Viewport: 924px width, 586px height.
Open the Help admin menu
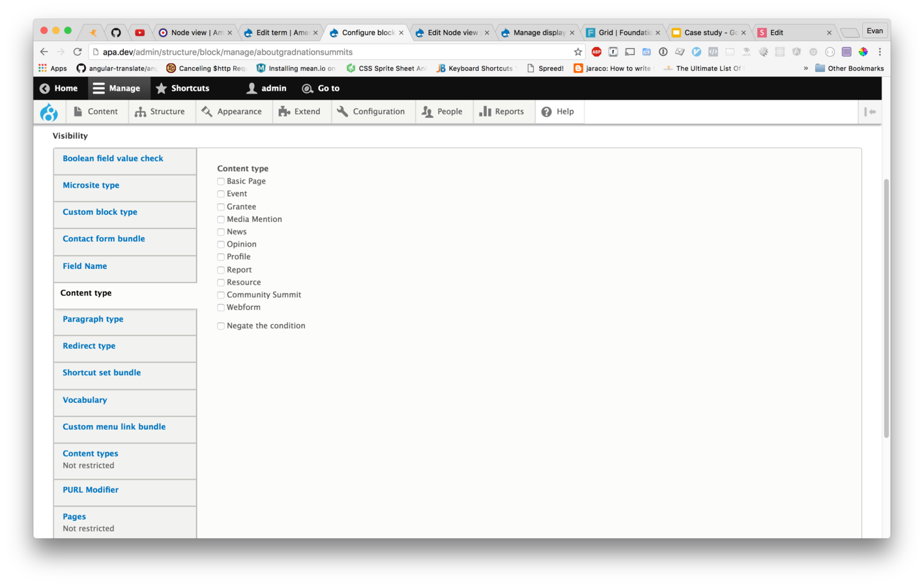(558, 111)
